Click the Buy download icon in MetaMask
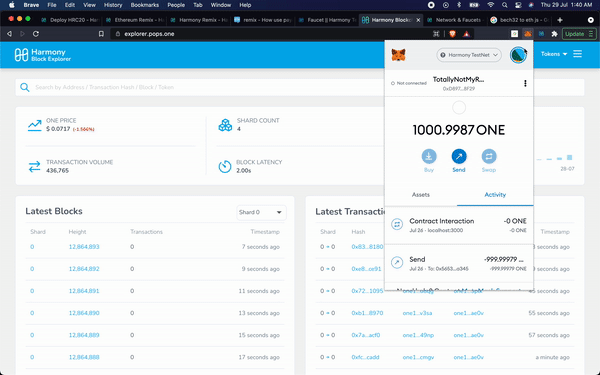This screenshot has height=375, width=600. tap(429, 156)
